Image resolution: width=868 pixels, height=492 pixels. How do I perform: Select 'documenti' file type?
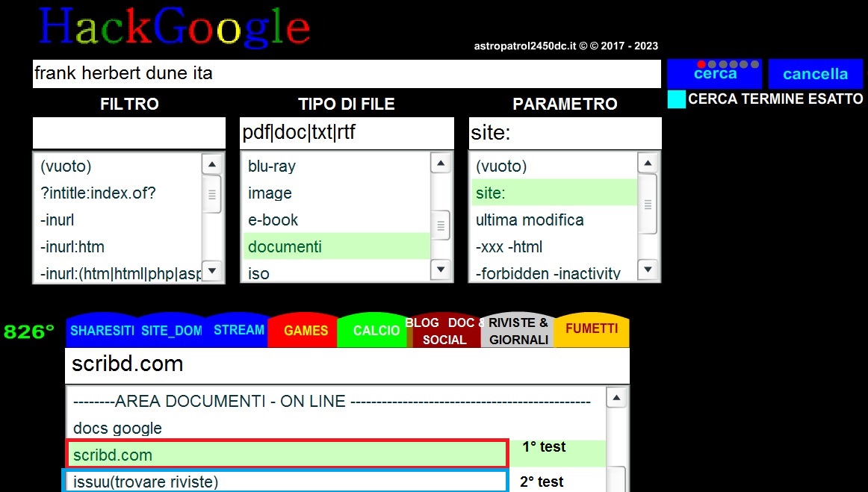[x=336, y=246]
